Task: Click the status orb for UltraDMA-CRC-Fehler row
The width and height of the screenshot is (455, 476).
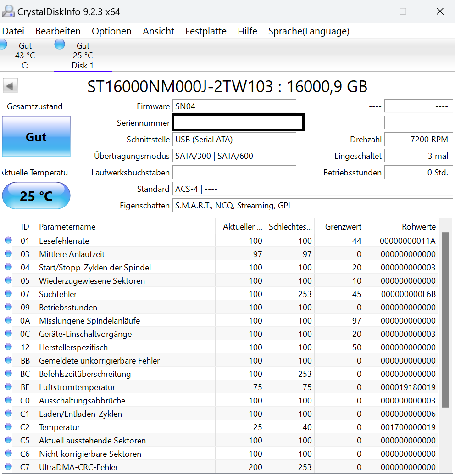Action: click(x=9, y=466)
